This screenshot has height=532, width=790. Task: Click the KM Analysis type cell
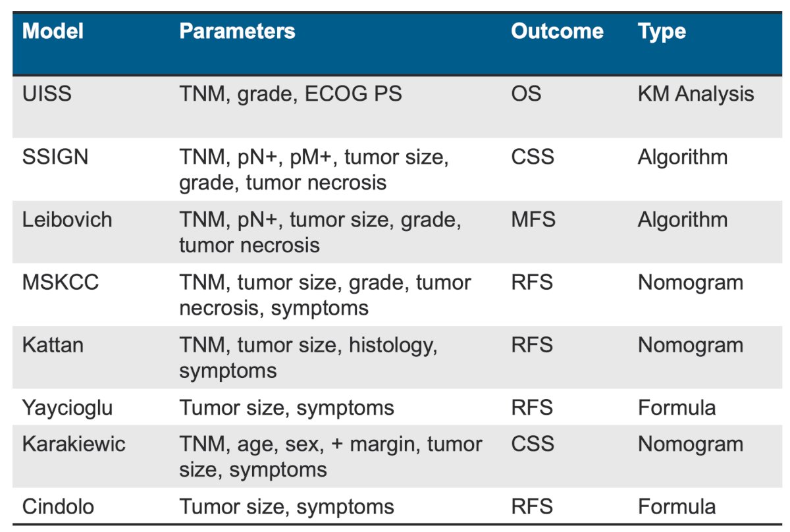[x=696, y=93]
